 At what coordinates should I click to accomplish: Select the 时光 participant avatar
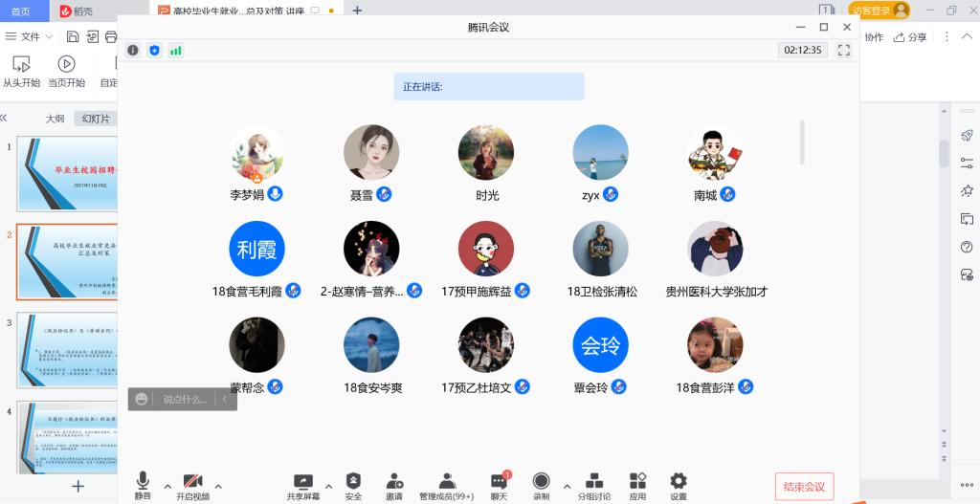[486, 152]
